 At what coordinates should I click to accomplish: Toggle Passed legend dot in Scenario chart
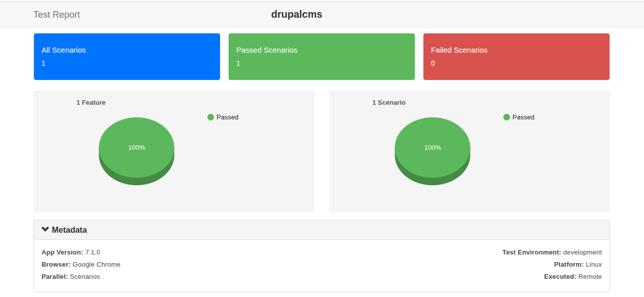coord(507,117)
